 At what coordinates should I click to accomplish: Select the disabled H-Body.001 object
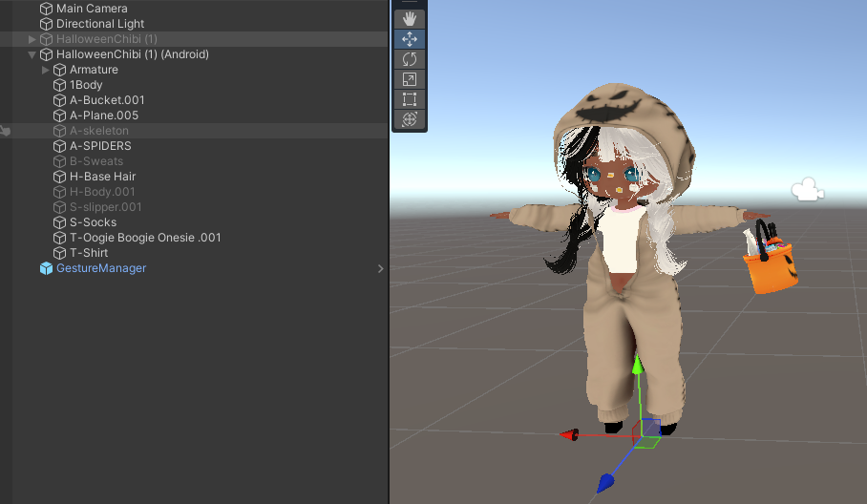[102, 192]
